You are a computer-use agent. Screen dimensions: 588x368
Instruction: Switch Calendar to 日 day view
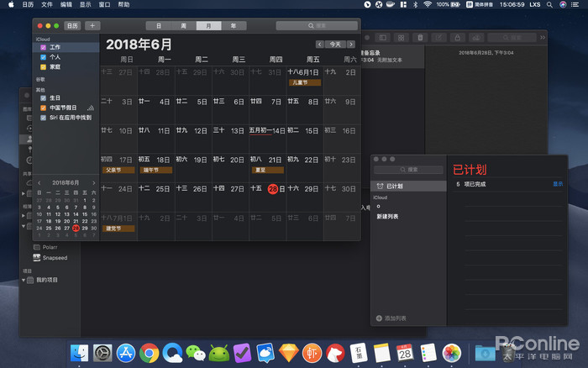tap(159, 25)
